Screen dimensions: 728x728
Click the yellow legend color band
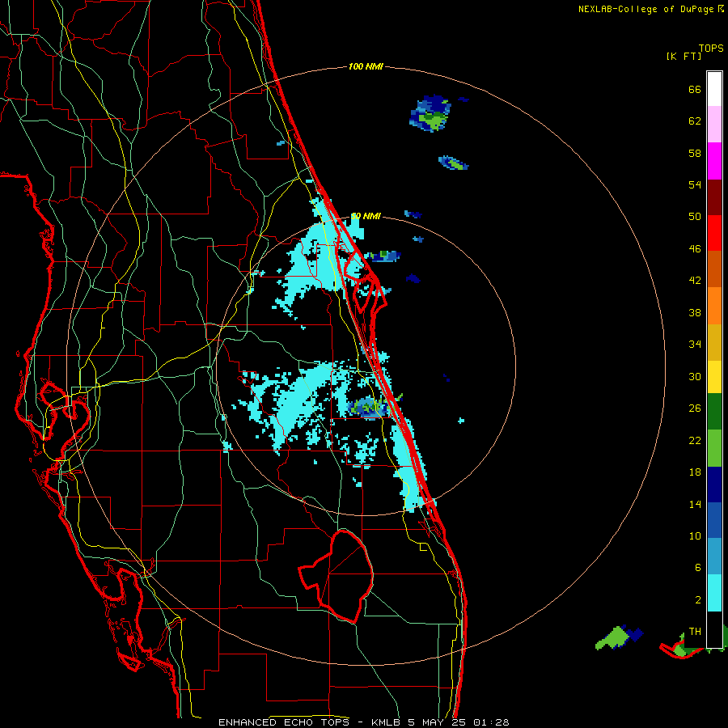click(714, 377)
